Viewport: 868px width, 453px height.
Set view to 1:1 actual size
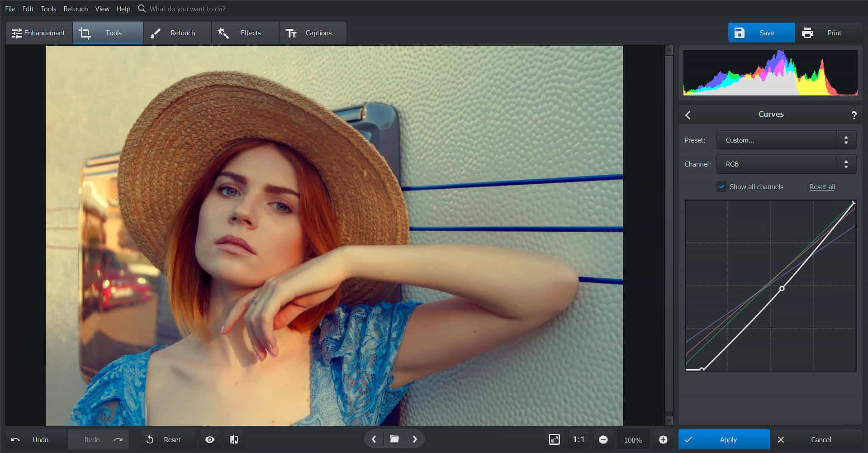pyautogui.click(x=579, y=439)
